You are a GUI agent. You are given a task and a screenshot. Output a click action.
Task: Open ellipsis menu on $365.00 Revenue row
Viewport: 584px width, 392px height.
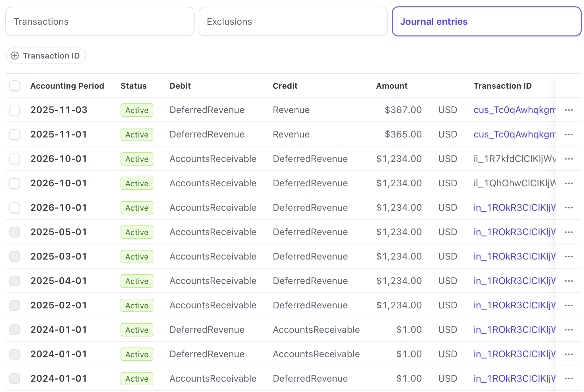569,134
